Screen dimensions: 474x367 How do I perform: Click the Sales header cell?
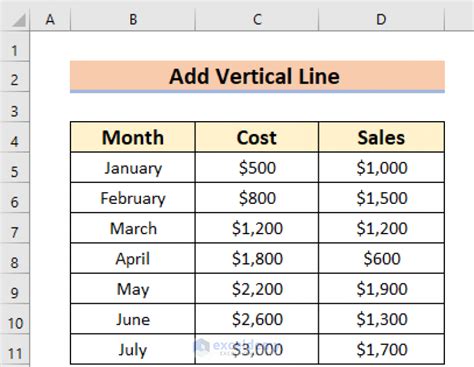click(381, 137)
